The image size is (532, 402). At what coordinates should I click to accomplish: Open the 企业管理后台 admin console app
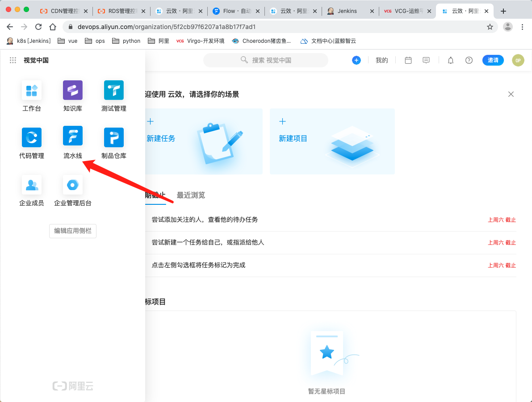73,191
